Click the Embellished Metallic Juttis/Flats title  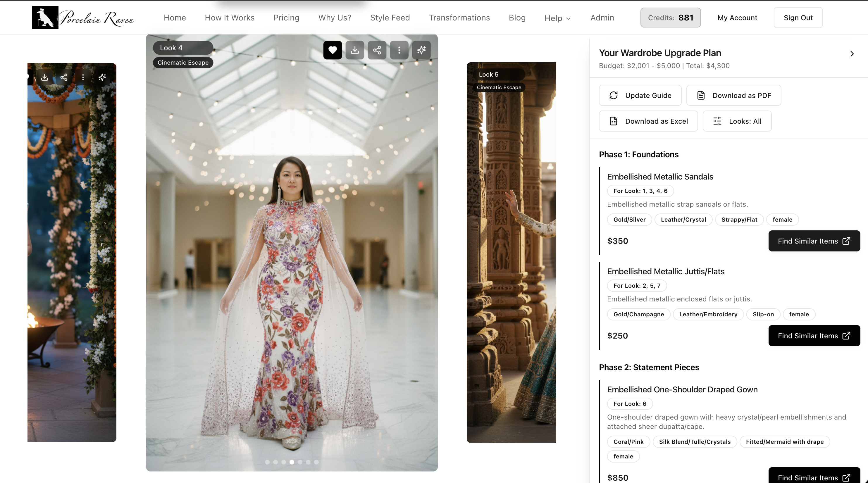click(666, 272)
